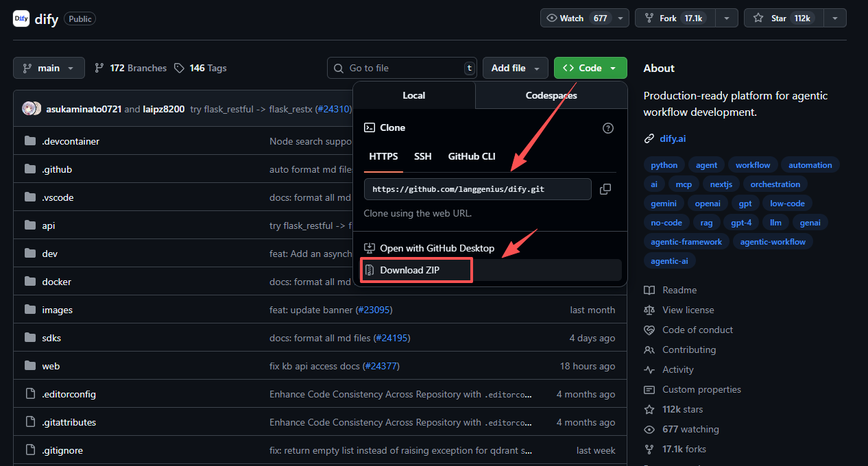This screenshot has width=868, height=466.
Task: Focus the Go to file search field
Action: (402, 68)
